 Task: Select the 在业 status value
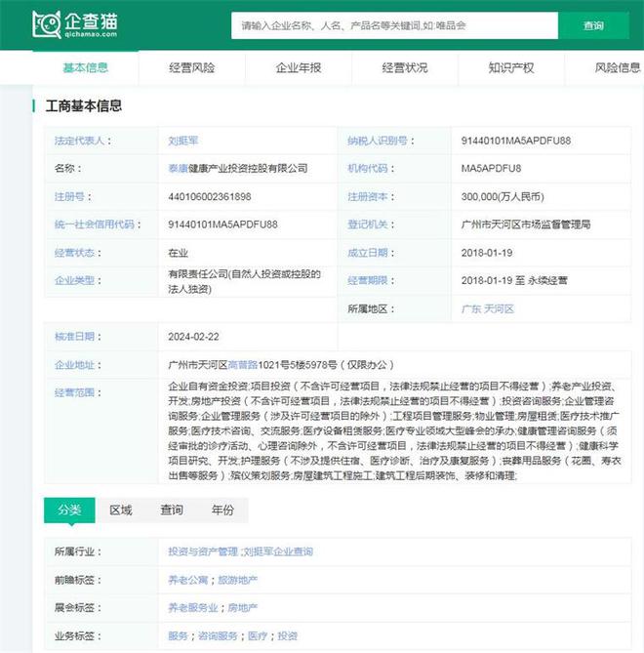[x=179, y=253]
